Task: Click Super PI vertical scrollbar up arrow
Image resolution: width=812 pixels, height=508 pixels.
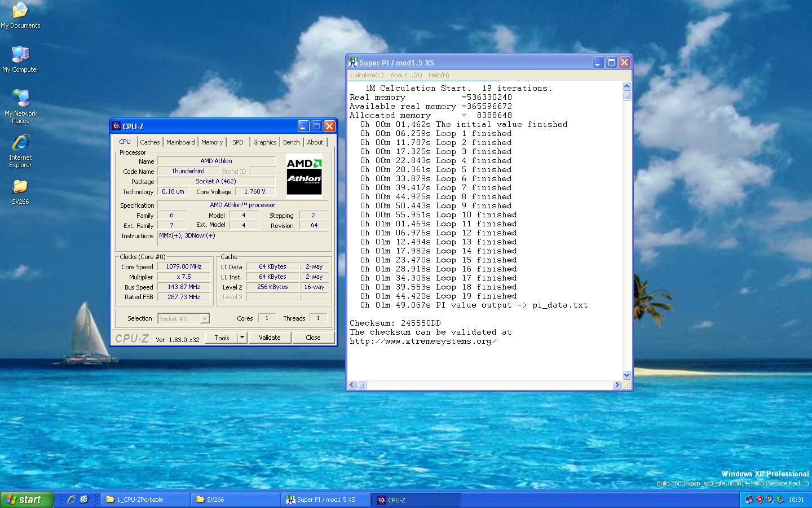Action: pyautogui.click(x=626, y=86)
